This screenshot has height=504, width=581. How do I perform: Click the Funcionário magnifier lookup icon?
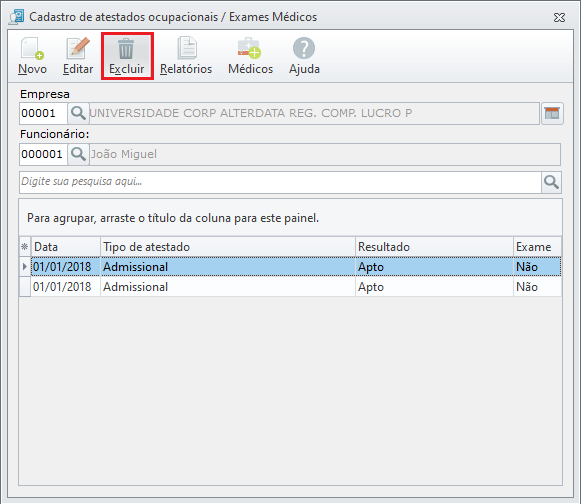coord(78,154)
